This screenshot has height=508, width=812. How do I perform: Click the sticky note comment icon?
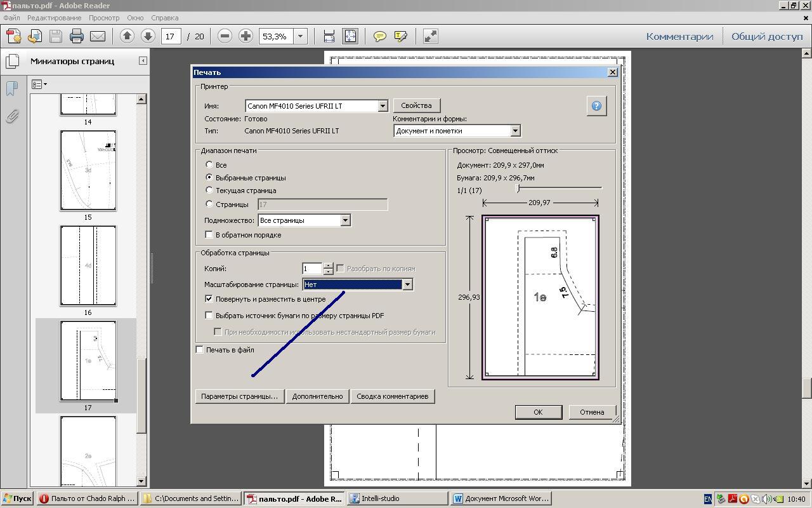pos(379,36)
